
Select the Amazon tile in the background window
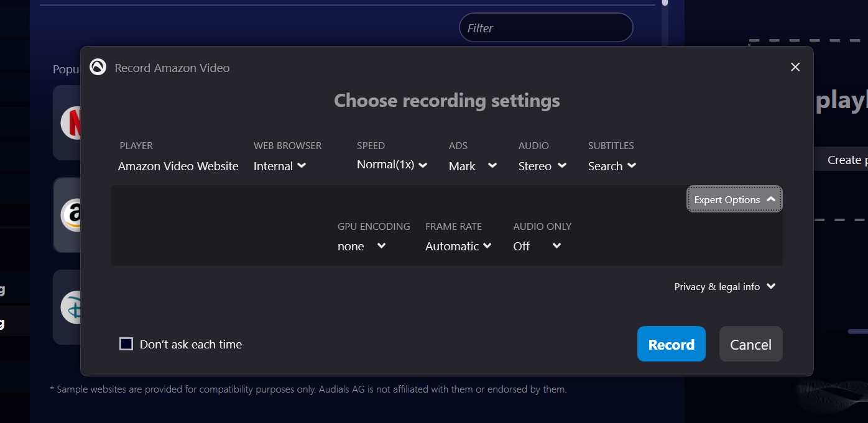point(67,215)
